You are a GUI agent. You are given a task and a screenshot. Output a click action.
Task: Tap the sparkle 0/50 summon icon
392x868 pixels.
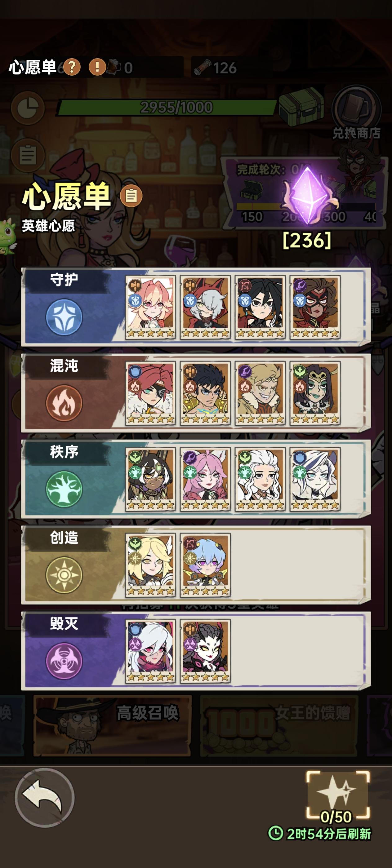338,795
